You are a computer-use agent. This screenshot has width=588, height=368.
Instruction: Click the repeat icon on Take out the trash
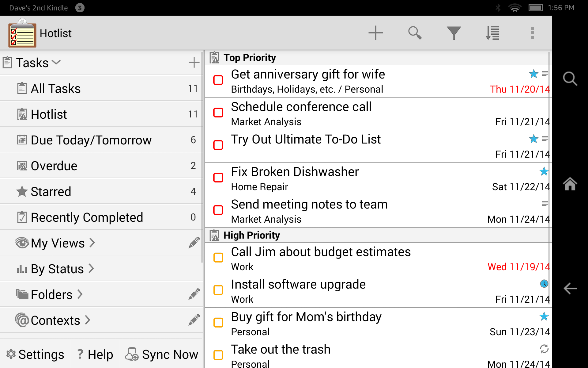[x=544, y=349]
